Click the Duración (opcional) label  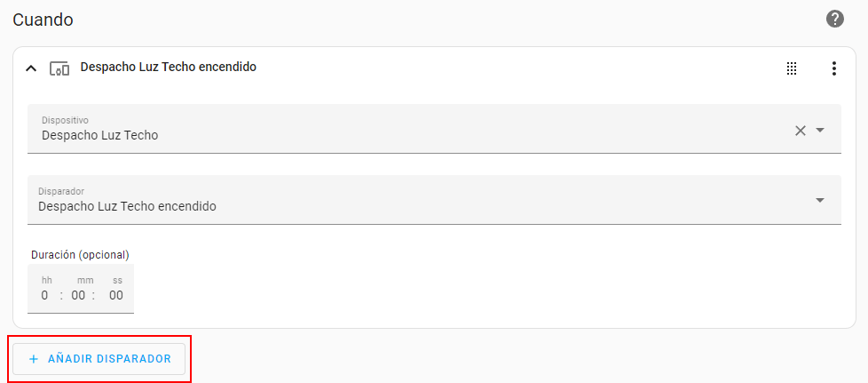(x=80, y=255)
